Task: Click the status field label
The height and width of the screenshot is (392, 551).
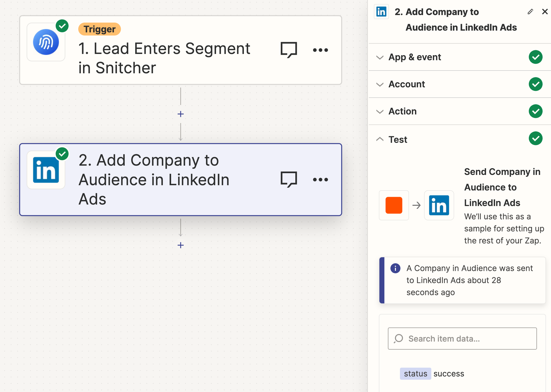Action: (416, 374)
